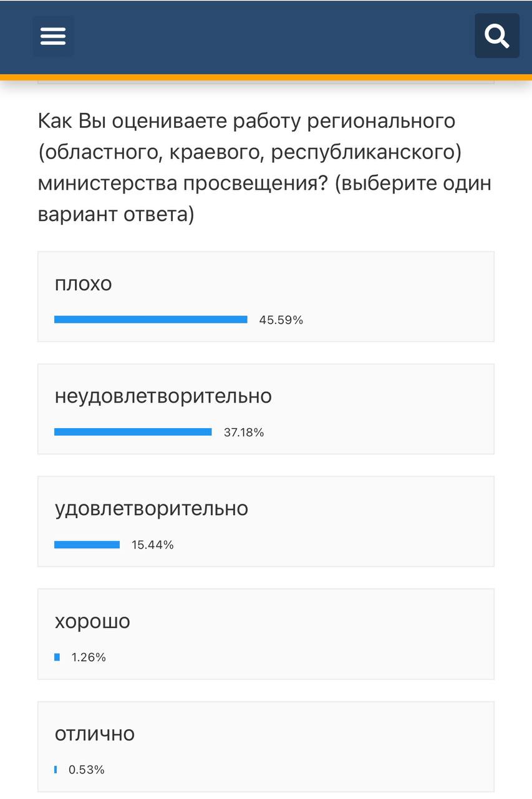
Task: Click the poll question text
Action: [264, 168]
